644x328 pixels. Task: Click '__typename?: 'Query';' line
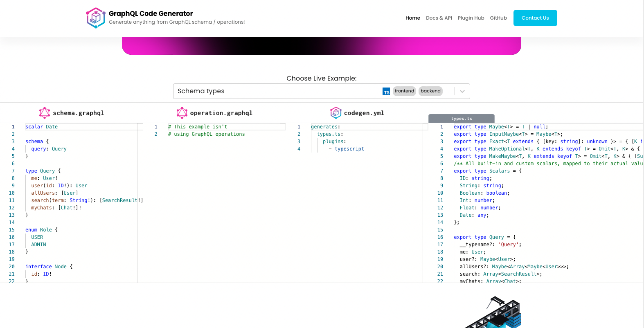tap(491, 245)
